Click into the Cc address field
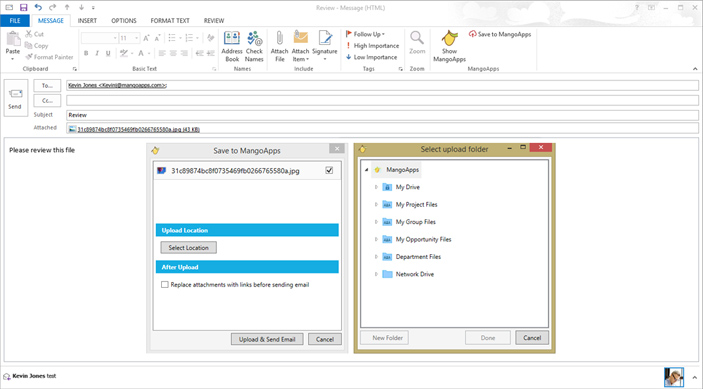The width and height of the screenshot is (703, 389). coord(382,100)
